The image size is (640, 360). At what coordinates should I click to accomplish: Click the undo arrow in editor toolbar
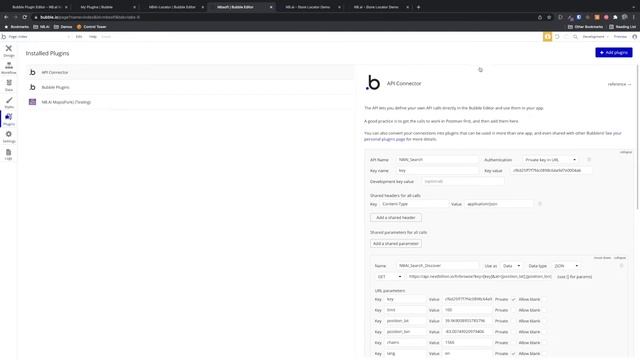point(557,37)
